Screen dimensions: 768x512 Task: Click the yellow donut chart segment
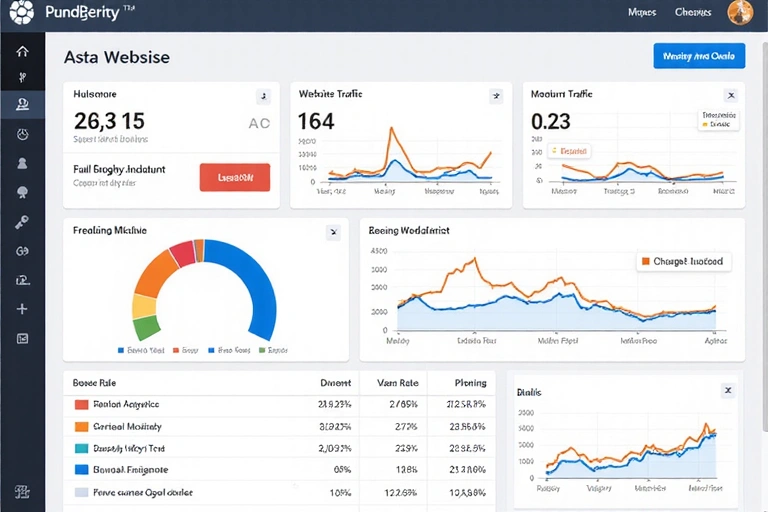[x=144, y=307]
